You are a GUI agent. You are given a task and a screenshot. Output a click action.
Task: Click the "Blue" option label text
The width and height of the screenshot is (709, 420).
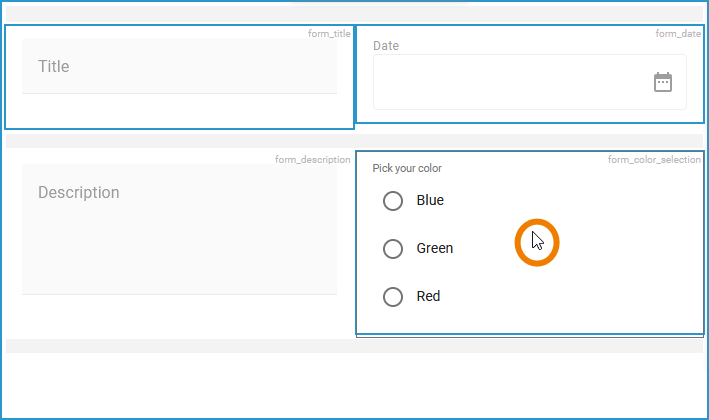[x=430, y=201]
